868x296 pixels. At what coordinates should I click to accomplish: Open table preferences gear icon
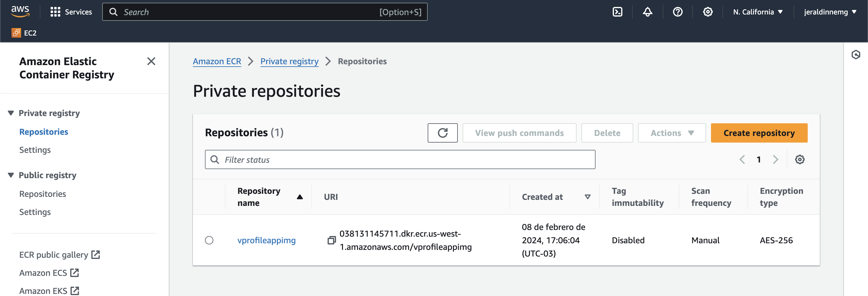(x=800, y=159)
